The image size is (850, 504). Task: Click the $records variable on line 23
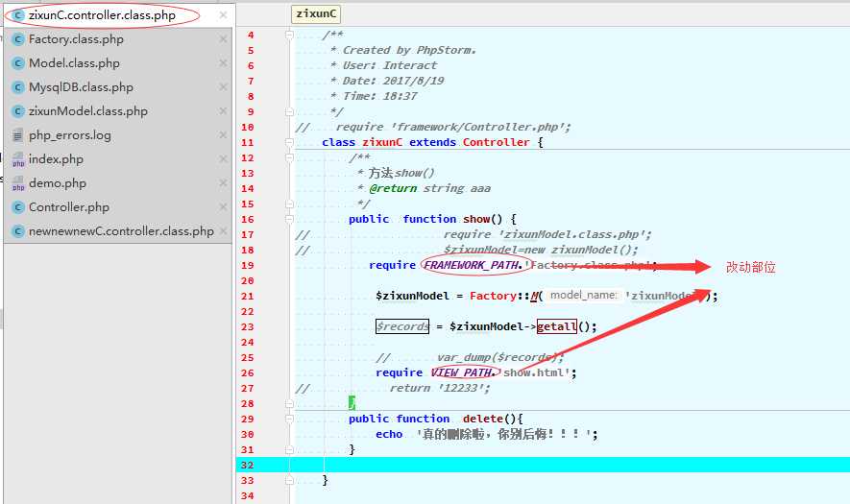click(402, 326)
